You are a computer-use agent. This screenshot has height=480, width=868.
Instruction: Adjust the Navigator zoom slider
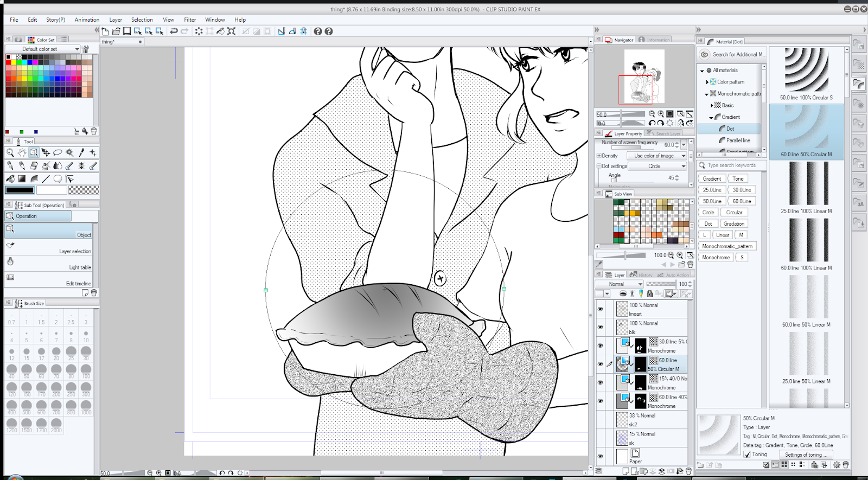coord(621,114)
